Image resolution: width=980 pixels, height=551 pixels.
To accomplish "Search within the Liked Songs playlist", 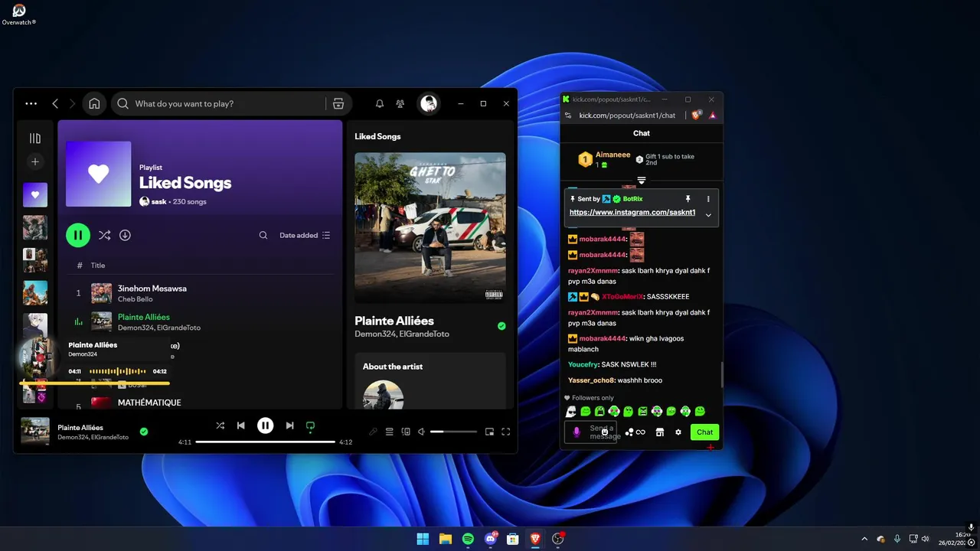I will [x=263, y=235].
